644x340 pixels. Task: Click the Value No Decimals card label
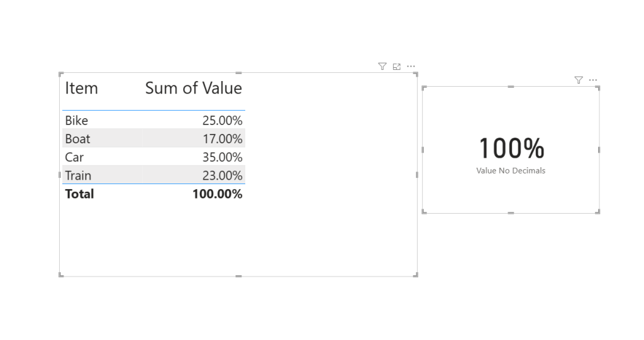[511, 170]
